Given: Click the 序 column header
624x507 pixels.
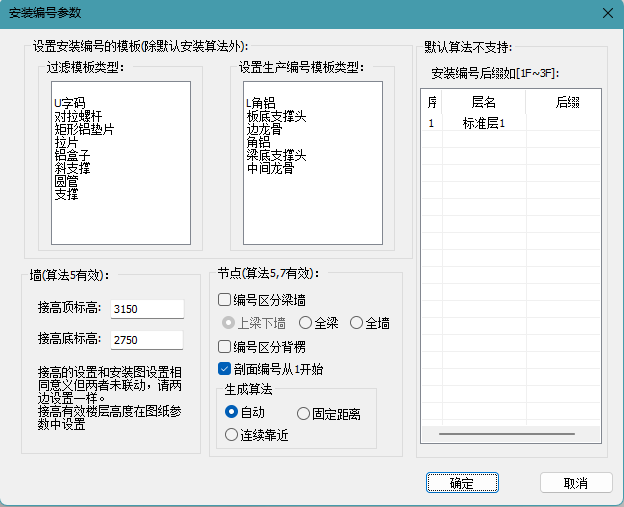Looking at the screenshot, I should click(432, 102).
